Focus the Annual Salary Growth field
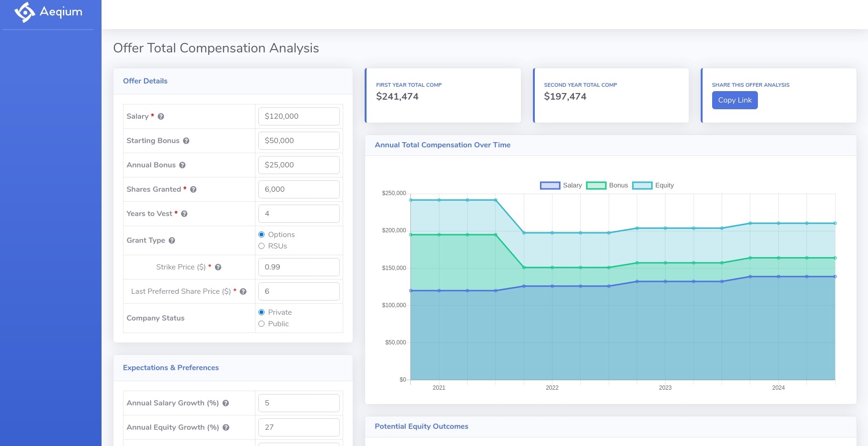Screen dimensions: 868x446 299,403
